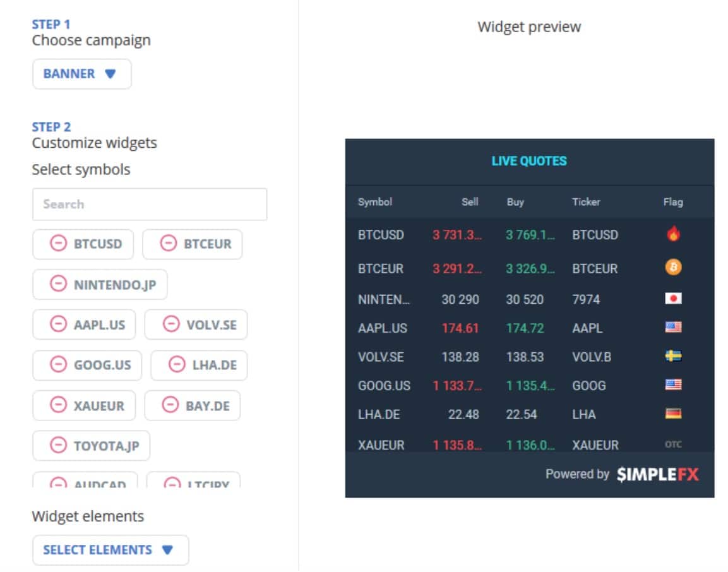Image resolution: width=728 pixels, height=572 pixels.
Task: Click the VOLV.SE remove icon
Action: (x=170, y=325)
